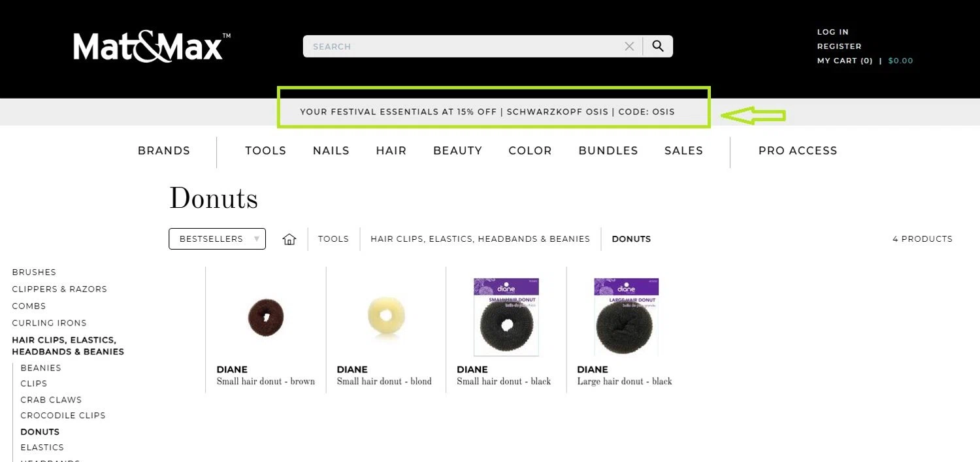Open the Bestsellers sort dropdown

coord(217,239)
